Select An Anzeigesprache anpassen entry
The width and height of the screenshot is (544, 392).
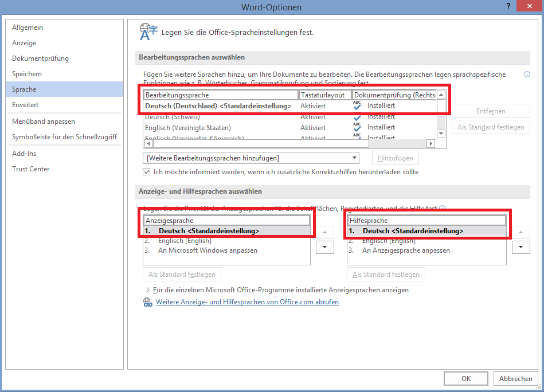[426, 250]
